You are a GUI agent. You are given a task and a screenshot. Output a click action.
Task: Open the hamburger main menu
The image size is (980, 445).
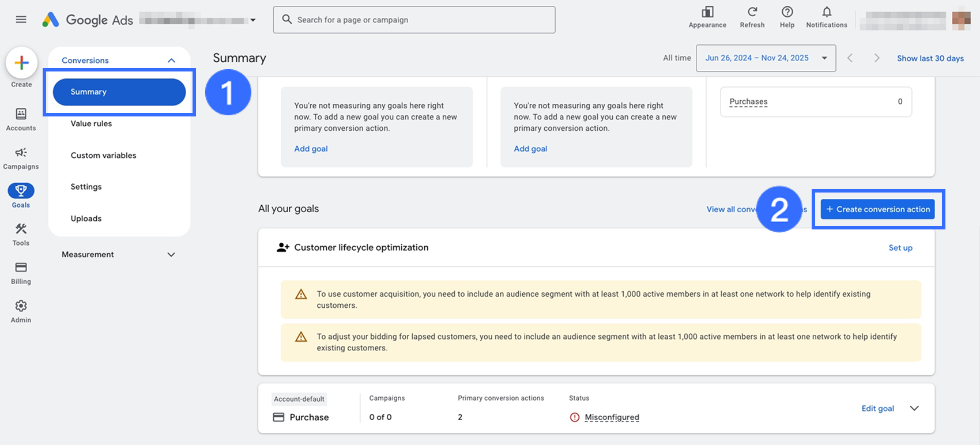point(21,20)
